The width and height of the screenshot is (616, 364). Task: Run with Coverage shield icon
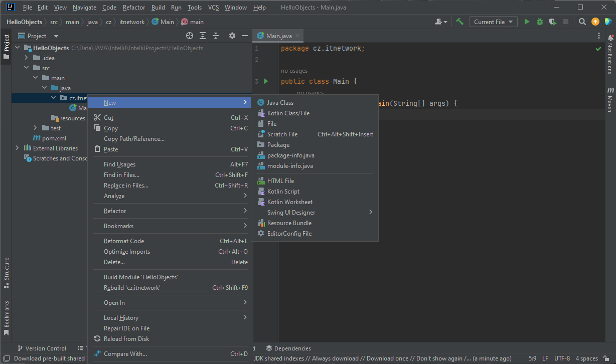[553, 22]
